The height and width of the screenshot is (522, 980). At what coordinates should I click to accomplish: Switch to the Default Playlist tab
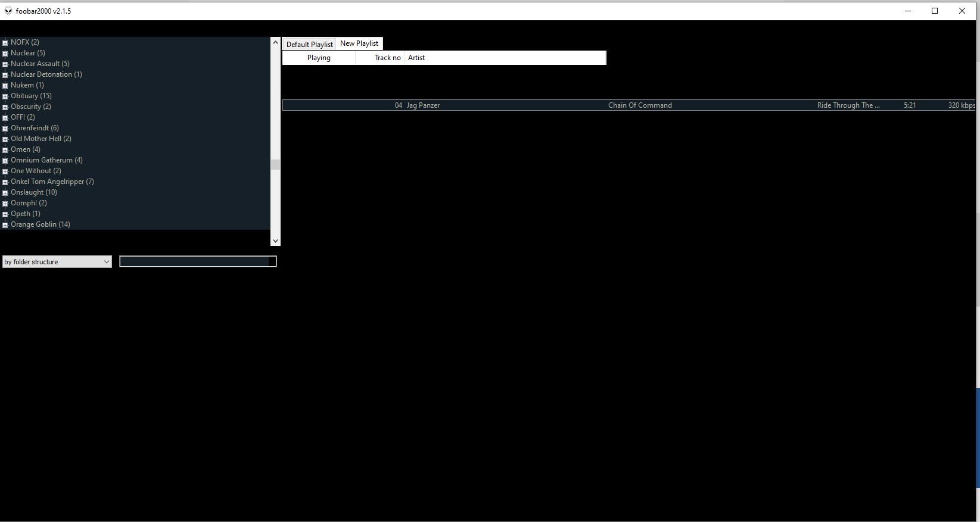(309, 45)
